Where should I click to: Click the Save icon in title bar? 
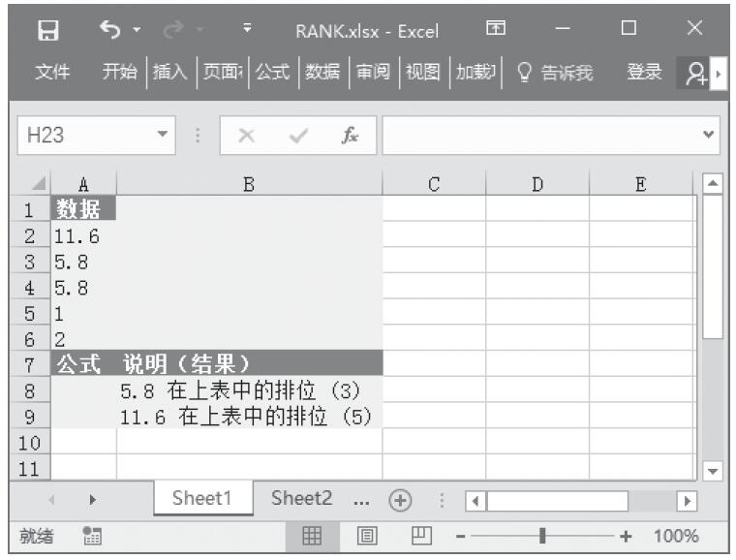[47, 30]
